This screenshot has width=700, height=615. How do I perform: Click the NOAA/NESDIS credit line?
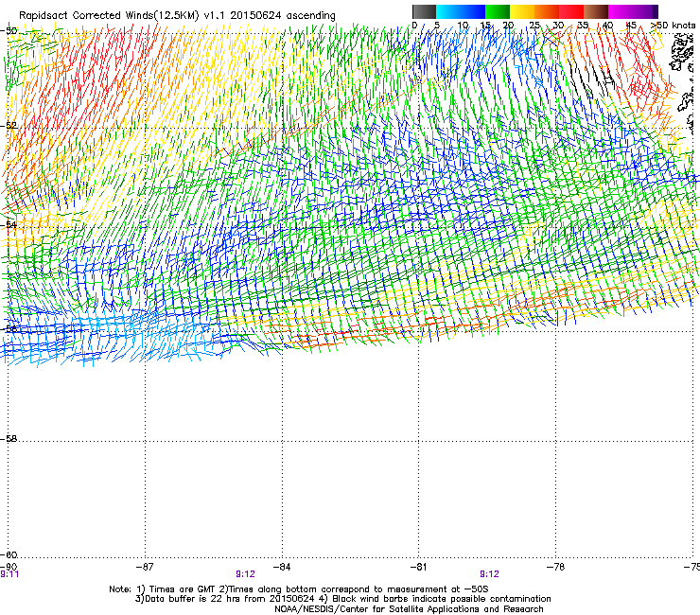[x=409, y=609]
